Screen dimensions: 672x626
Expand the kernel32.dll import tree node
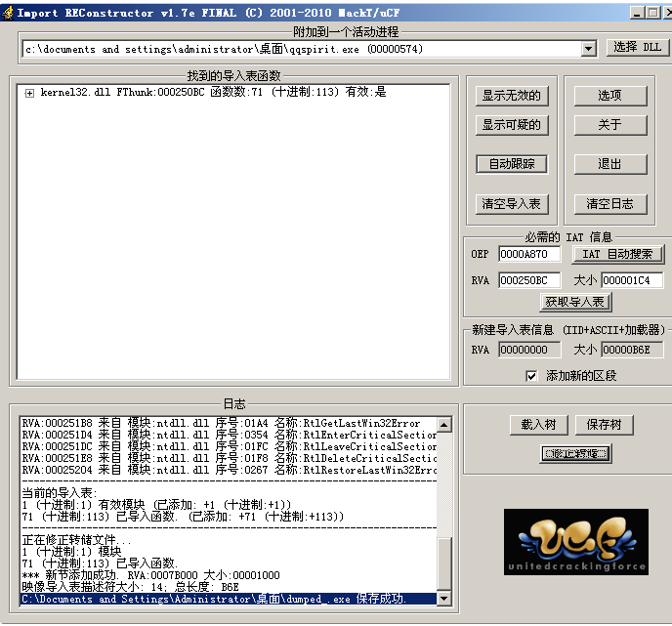point(29,93)
